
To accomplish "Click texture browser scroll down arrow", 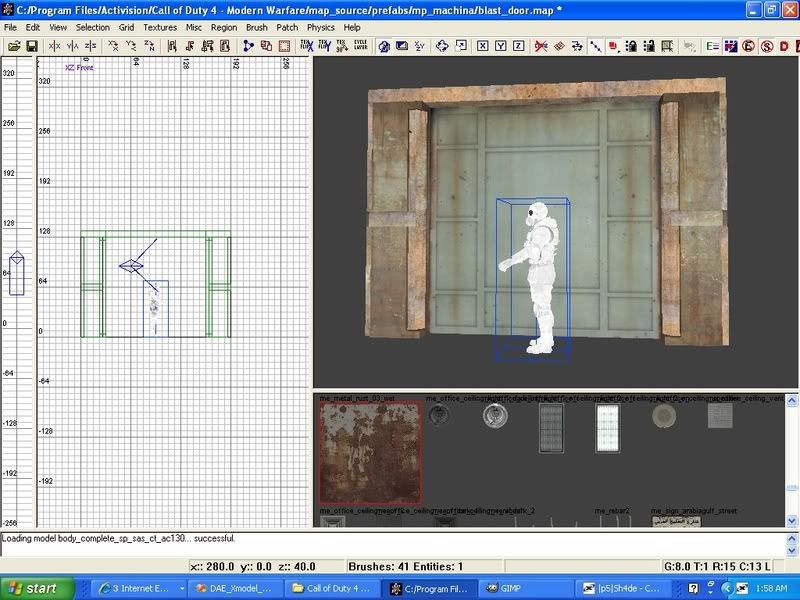I will tap(791, 521).
